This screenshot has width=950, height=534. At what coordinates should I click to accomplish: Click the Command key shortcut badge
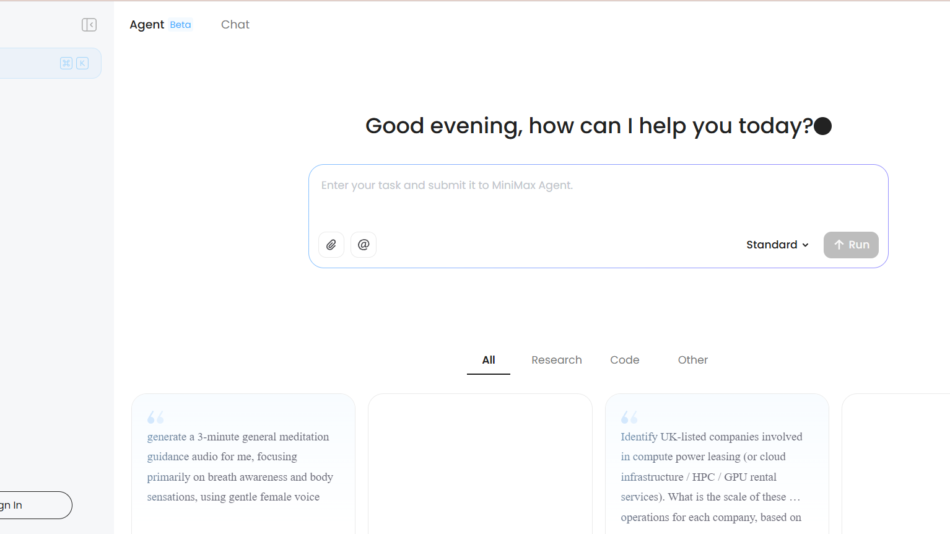pyautogui.click(x=66, y=63)
